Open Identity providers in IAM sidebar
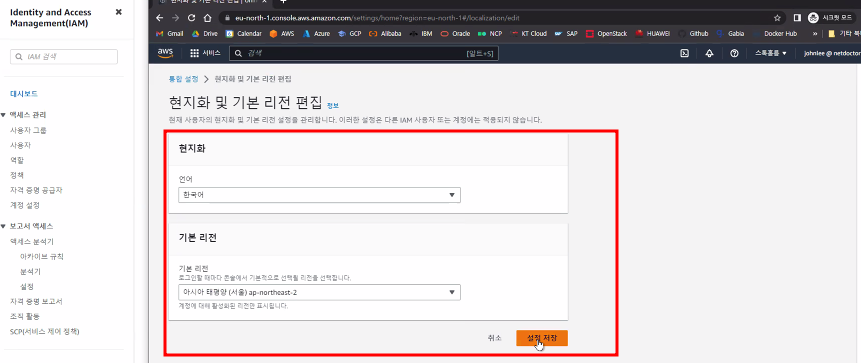 36,190
